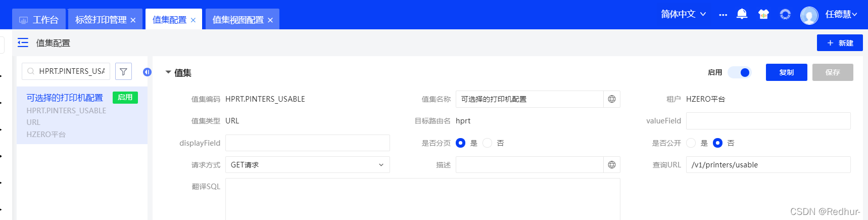The height and width of the screenshot is (220, 868).
Task: Click the 新建 button
Action: coord(840,43)
